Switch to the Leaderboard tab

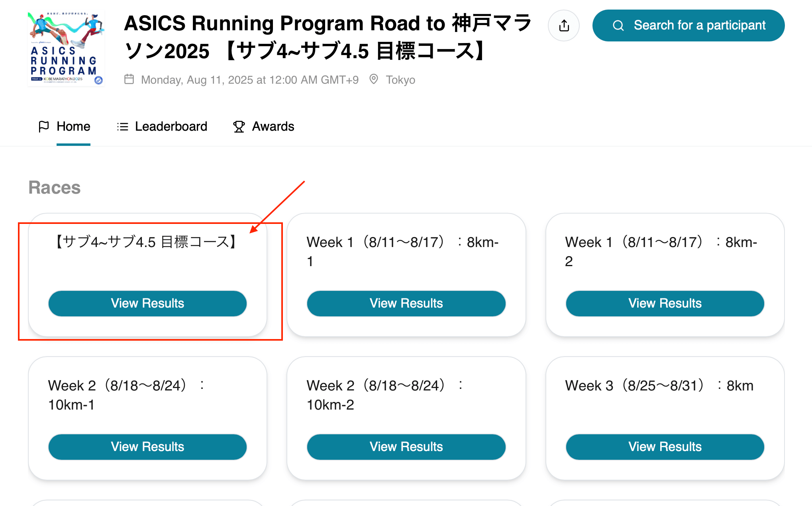[x=171, y=127]
